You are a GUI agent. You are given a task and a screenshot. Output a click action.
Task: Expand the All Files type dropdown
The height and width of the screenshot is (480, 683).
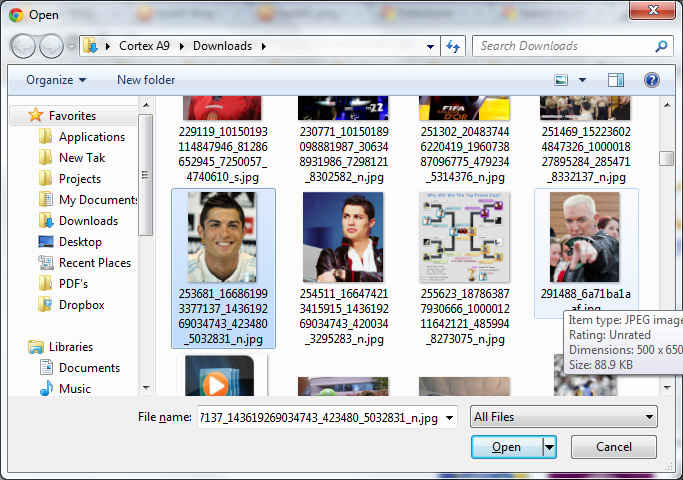[x=649, y=417]
